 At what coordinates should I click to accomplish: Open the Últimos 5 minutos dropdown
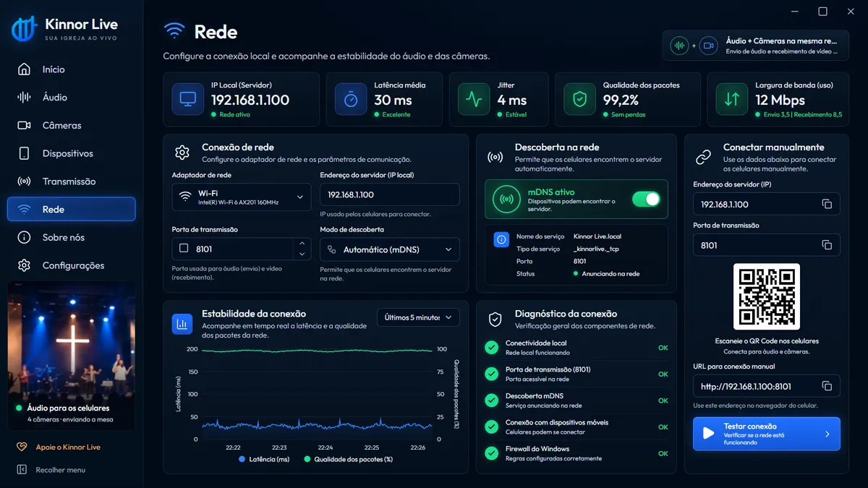click(418, 317)
